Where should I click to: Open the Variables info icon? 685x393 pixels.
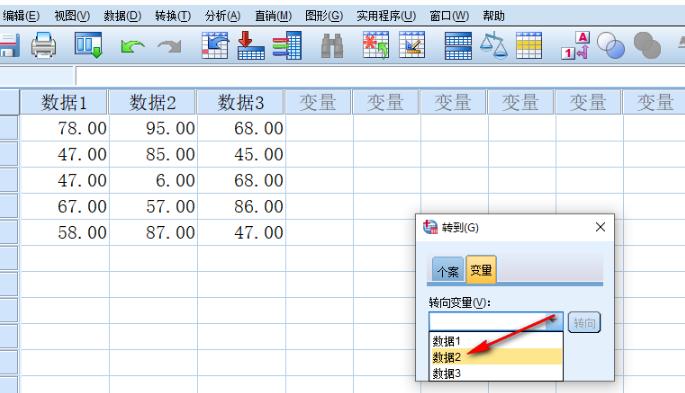coord(287,45)
